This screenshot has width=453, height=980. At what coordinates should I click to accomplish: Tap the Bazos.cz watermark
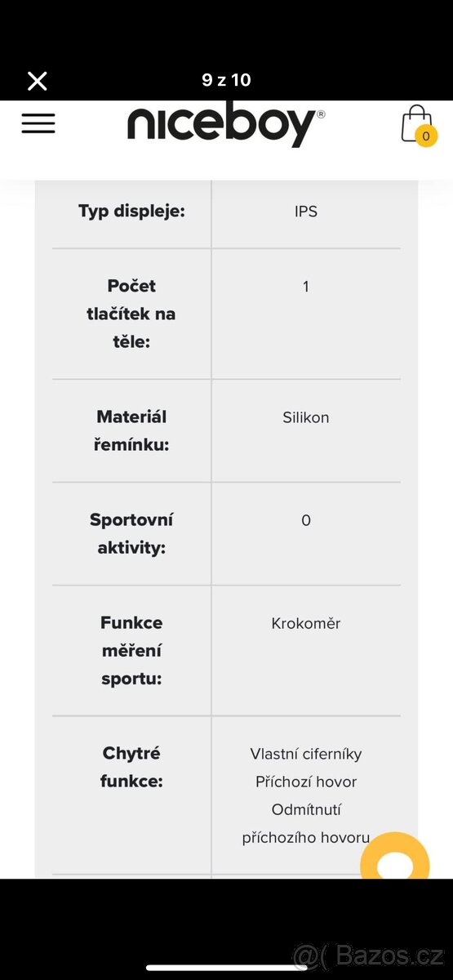368,955
